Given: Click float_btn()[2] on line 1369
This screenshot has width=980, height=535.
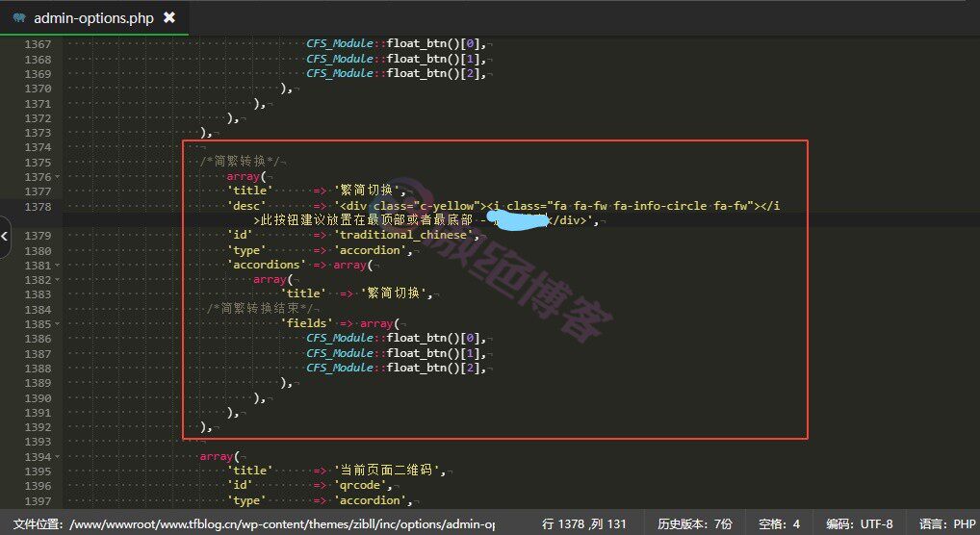Looking at the screenshot, I should 432,73.
